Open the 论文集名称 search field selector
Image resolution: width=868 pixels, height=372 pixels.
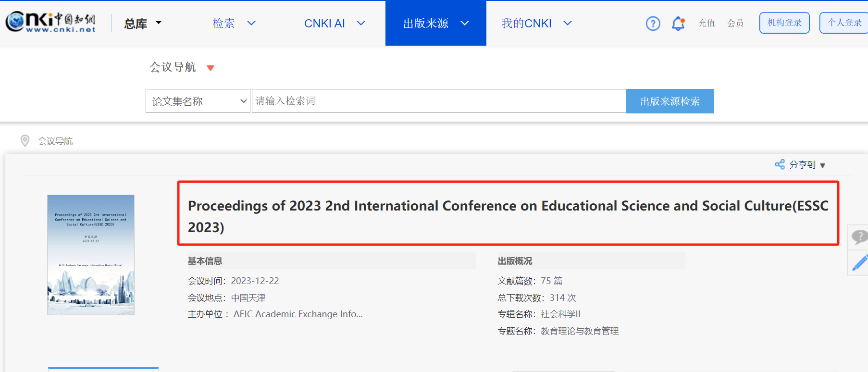pyautogui.click(x=198, y=101)
